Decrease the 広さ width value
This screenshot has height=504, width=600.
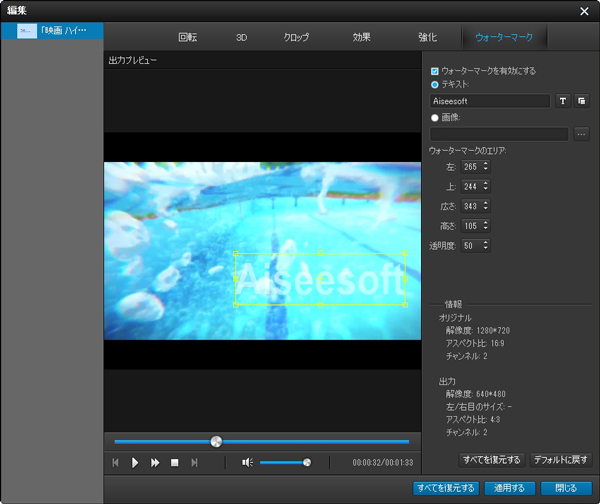pos(486,209)
